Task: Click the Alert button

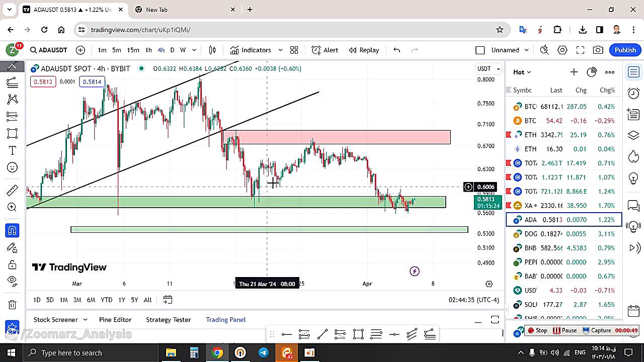Action: 325,50
